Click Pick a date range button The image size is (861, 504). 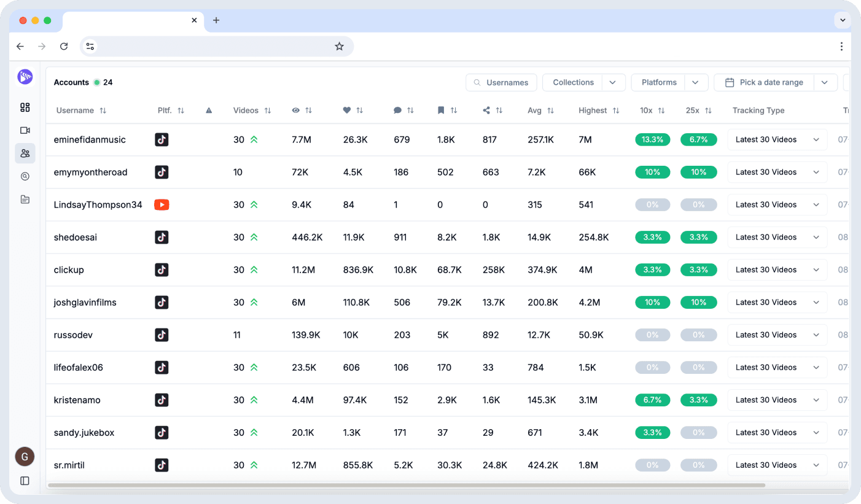[x=765, y=82]
